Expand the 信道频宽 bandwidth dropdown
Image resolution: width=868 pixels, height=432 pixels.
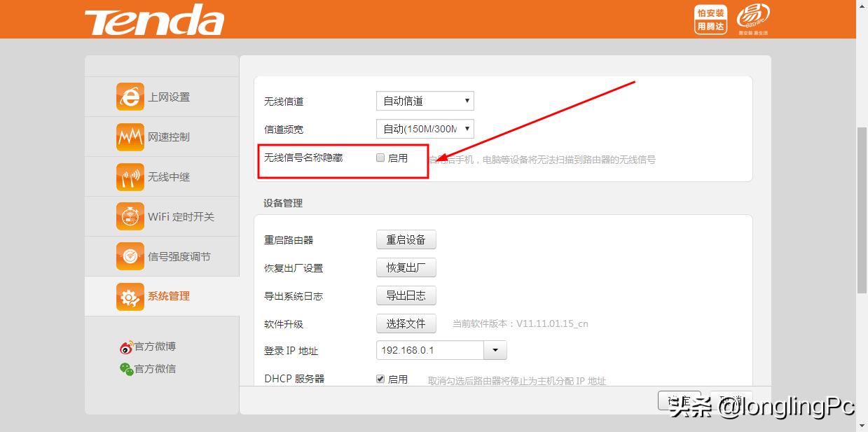(x=424, y=128)
